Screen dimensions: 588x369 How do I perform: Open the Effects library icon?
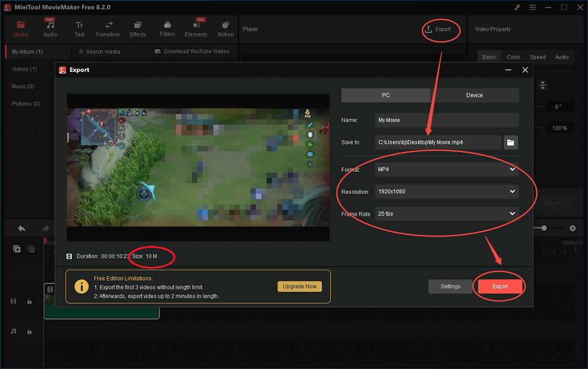(138, 25)
